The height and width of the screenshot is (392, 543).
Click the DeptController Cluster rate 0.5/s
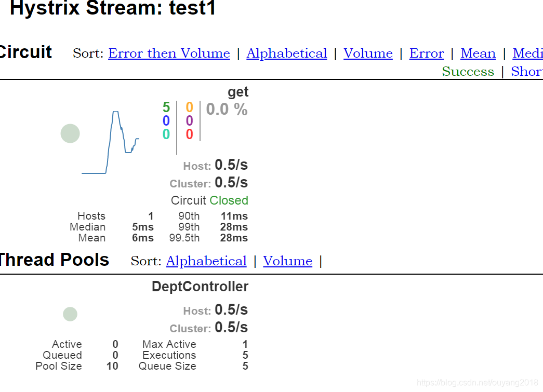click(231, 327)
